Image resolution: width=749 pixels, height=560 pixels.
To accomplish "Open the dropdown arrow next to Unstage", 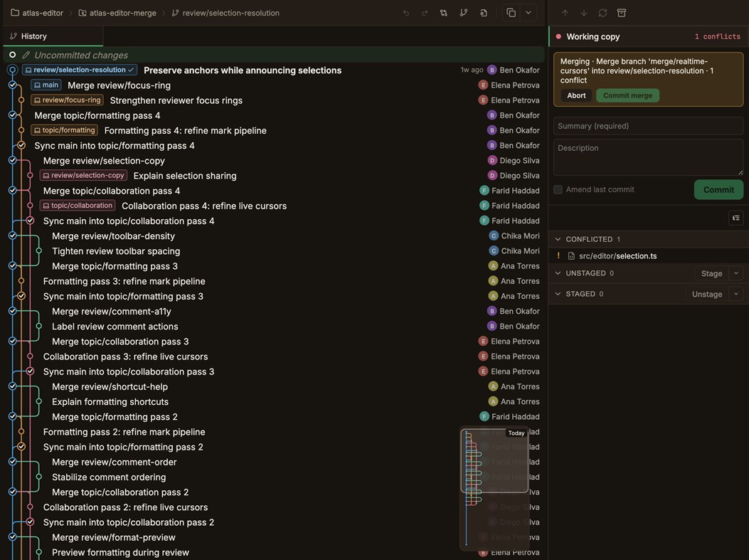I will pyautogui.click(x=735, y=295).
